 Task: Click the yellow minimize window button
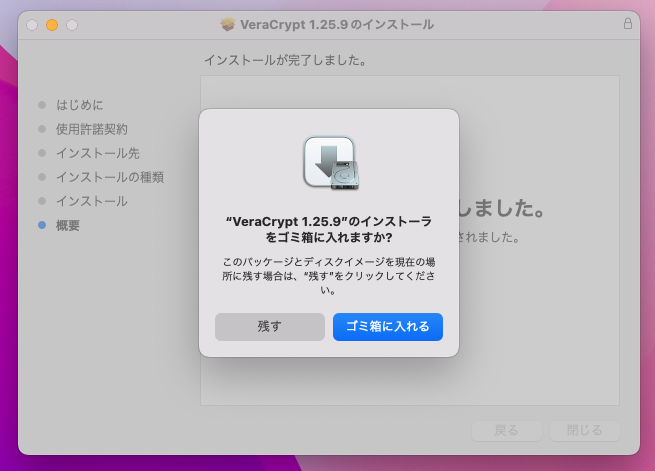point(52,24)
